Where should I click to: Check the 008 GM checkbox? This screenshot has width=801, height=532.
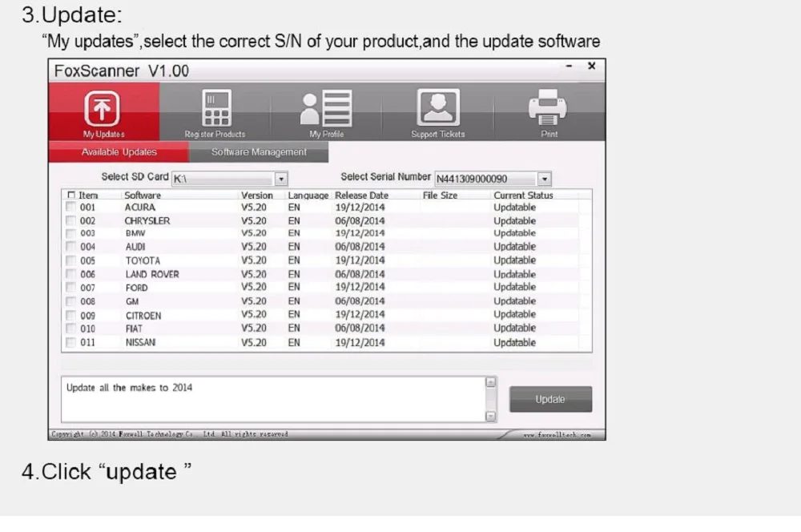tap(70, 301)
